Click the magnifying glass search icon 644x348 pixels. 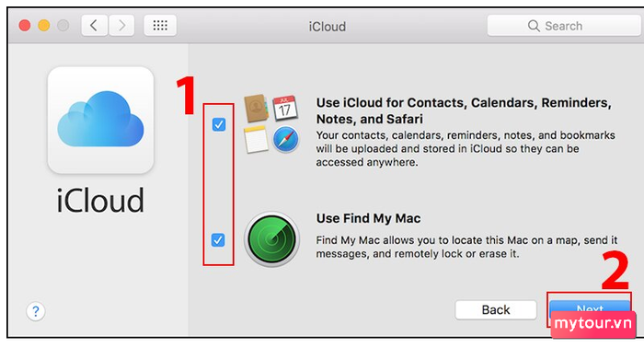point(534,26)
